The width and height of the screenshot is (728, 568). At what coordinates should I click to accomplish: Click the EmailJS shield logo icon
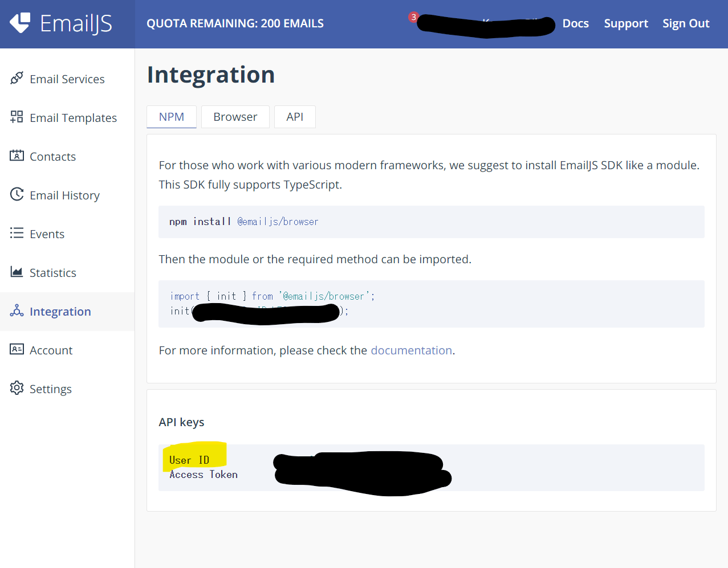20,23
